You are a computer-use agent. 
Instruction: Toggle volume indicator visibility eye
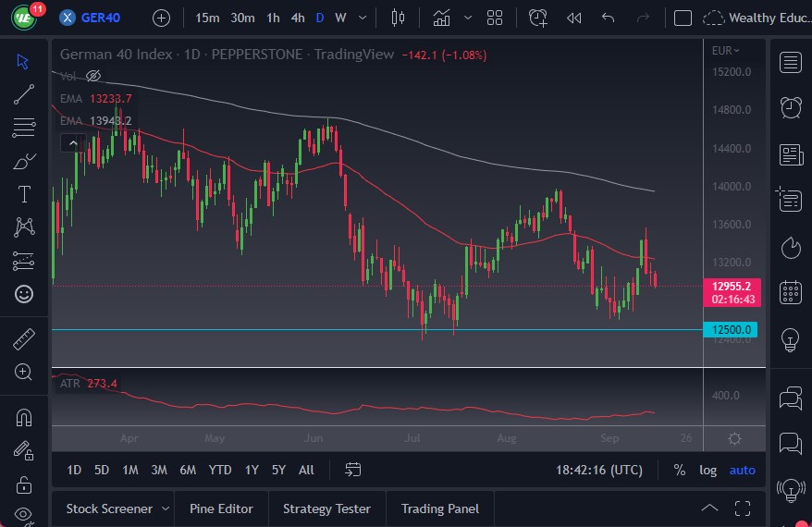(x=92, y=76)
